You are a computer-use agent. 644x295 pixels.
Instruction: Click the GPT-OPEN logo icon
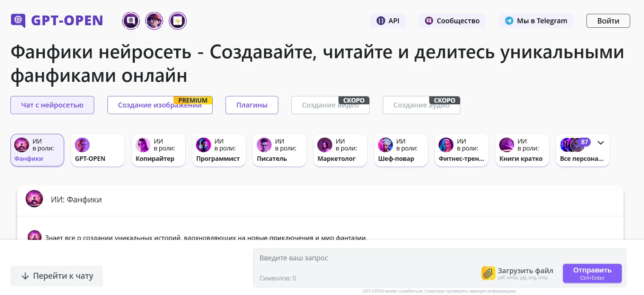(18, 20)
